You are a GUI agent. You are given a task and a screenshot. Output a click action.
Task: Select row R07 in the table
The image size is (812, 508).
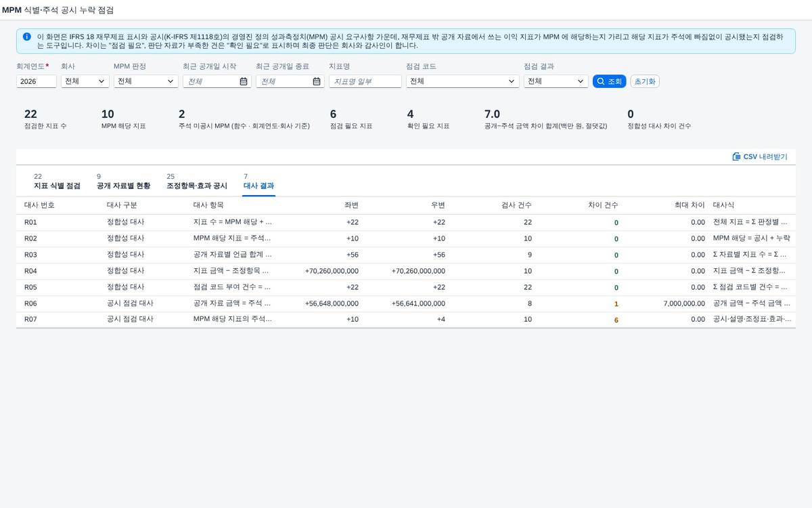point(406,320)
